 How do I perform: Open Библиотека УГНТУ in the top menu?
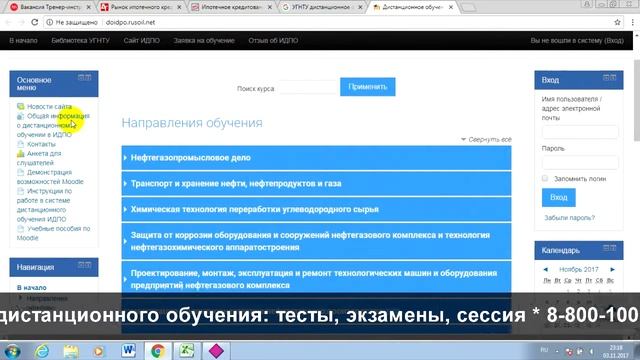[80, 40]
